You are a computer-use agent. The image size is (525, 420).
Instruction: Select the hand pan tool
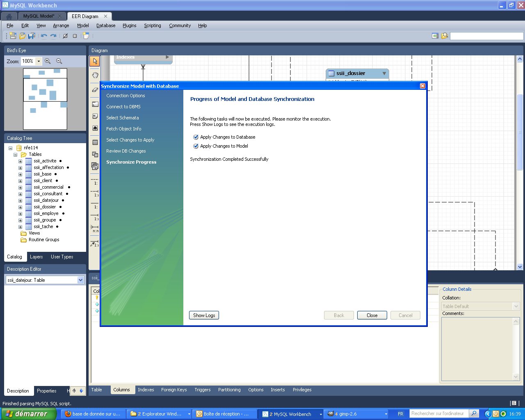point(95,75)
